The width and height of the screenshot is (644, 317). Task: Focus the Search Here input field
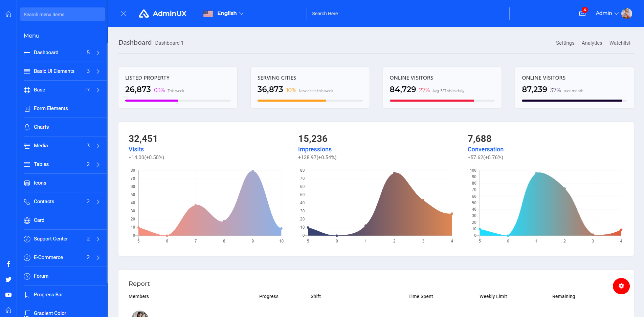coord(408,14)
